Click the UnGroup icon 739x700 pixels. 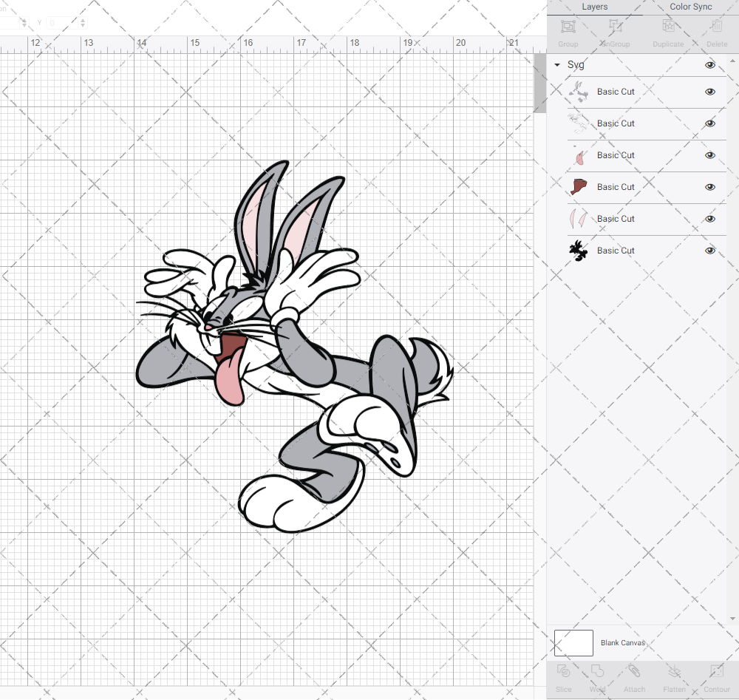click(615, 27)
